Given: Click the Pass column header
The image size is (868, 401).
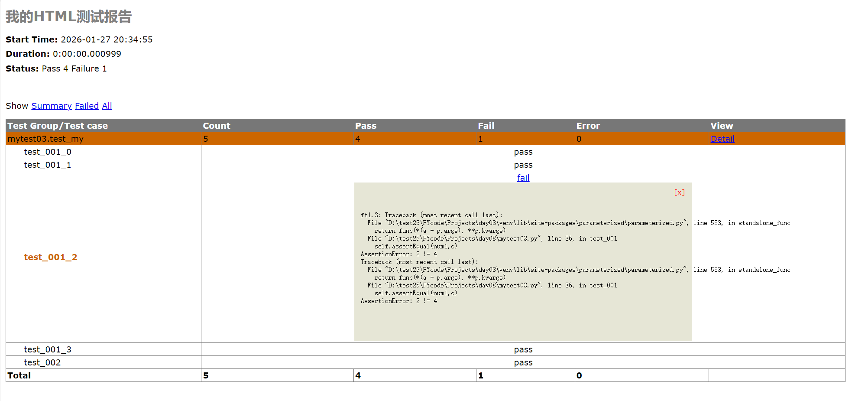Looking at the screenshot, I should [366, 126].
